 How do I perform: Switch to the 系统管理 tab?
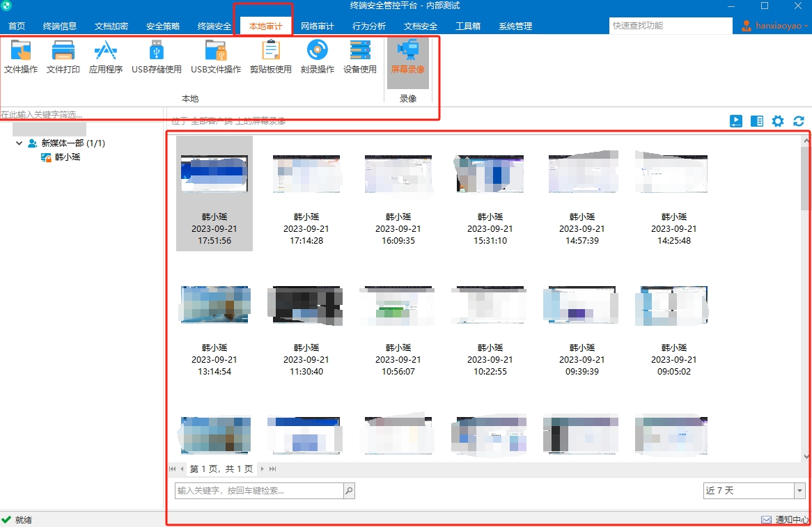[x=515, y=26]
